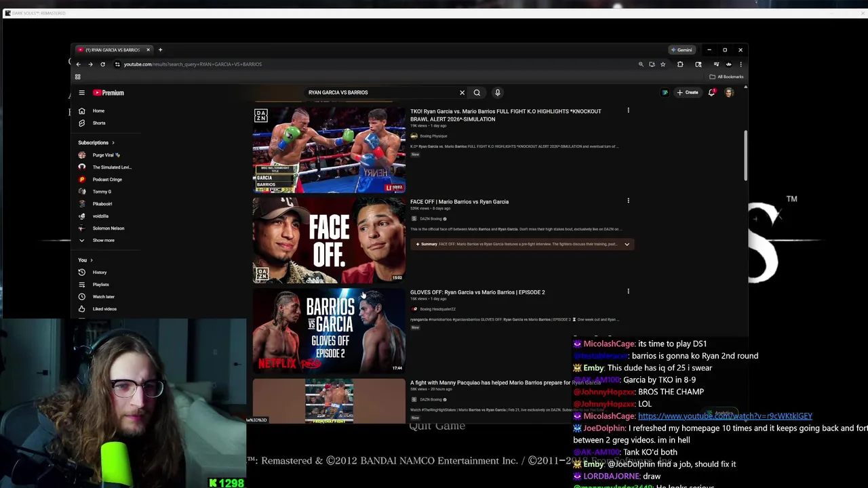Screen dimensions: 868x488
Task: Close the RYAN GARCIA VS BARRIOS tab
Action: pyautogui.click(x=148, y=50)
